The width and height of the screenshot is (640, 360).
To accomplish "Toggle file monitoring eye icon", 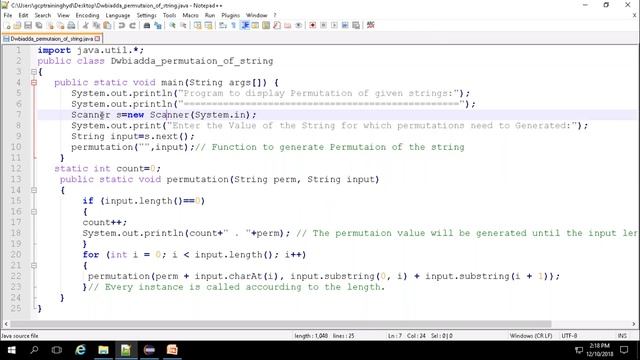I will [298, 25].
